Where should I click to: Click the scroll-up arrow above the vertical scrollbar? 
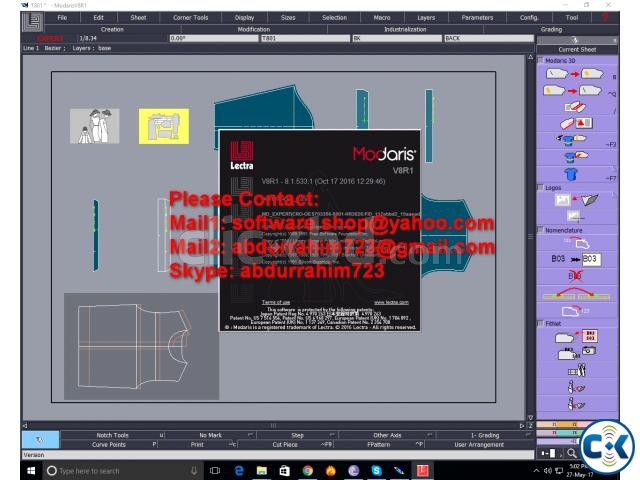coord(531,57)
